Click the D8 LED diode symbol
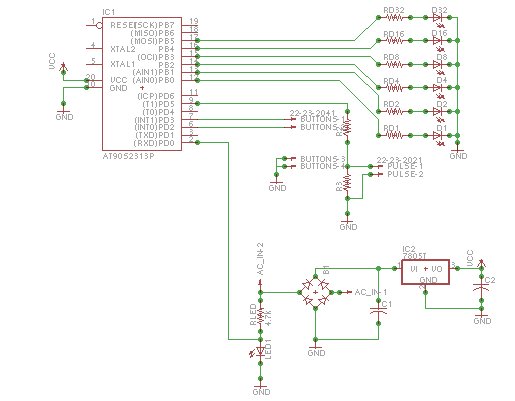Screen dimensions: 515x401 pyautogui.click(x=438, y=66)
